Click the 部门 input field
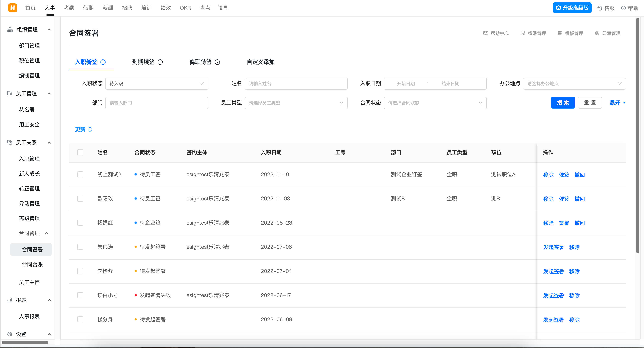Viewport: 644px width, 348px height. [x=157, y=103]
